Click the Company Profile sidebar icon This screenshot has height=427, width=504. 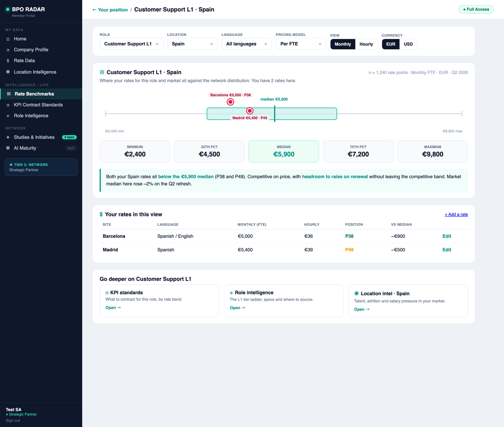[8, 50]
